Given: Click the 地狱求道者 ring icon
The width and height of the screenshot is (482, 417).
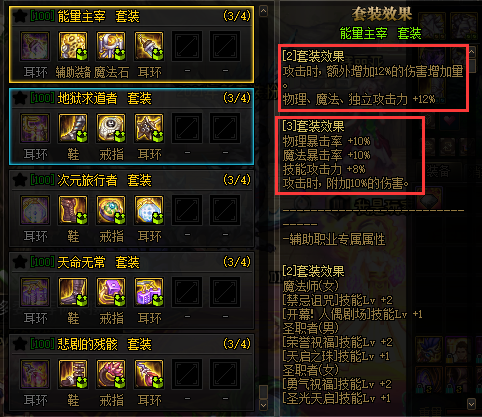Looking at the screenshot, I should [111, 128].
